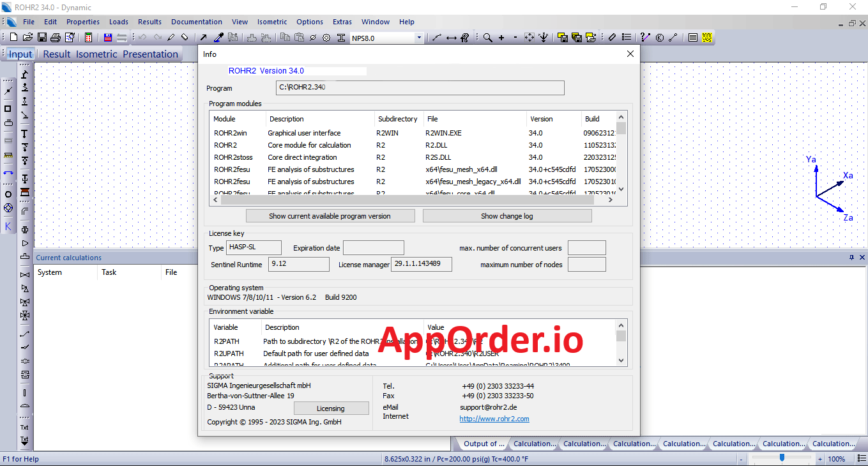
Task: Click the New document toolbar icon
Action: [x=13, y=38]
